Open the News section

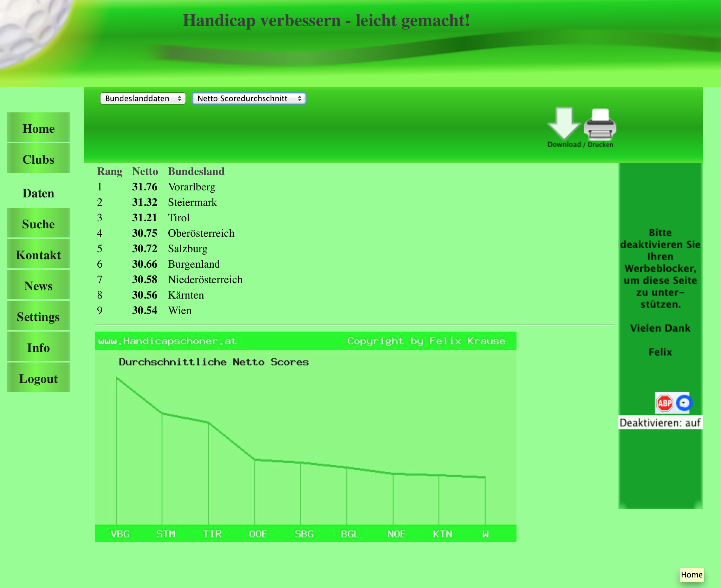[x=39, y=286]
